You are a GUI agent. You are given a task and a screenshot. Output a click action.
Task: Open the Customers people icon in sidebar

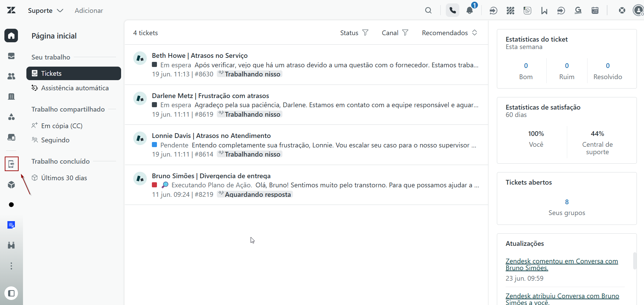(x=11, y=76)
